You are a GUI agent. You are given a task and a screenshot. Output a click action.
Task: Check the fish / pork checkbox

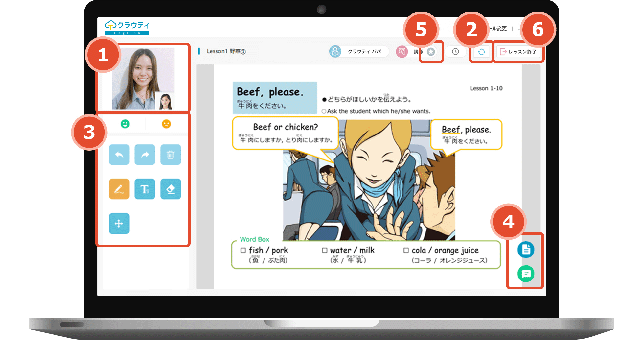pyautogui.click(x=243, y=250)
